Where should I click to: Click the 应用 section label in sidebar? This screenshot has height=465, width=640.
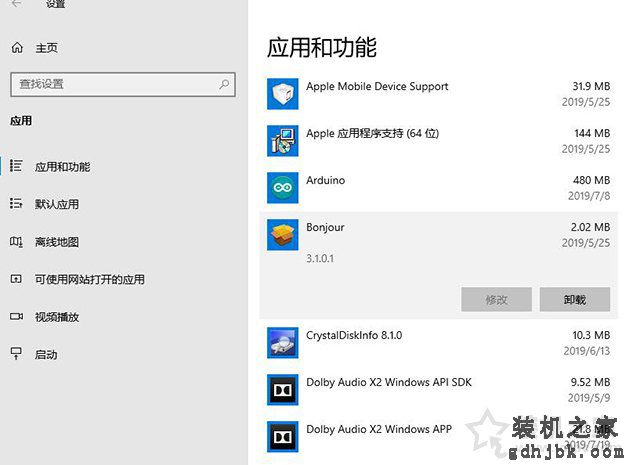21,121
